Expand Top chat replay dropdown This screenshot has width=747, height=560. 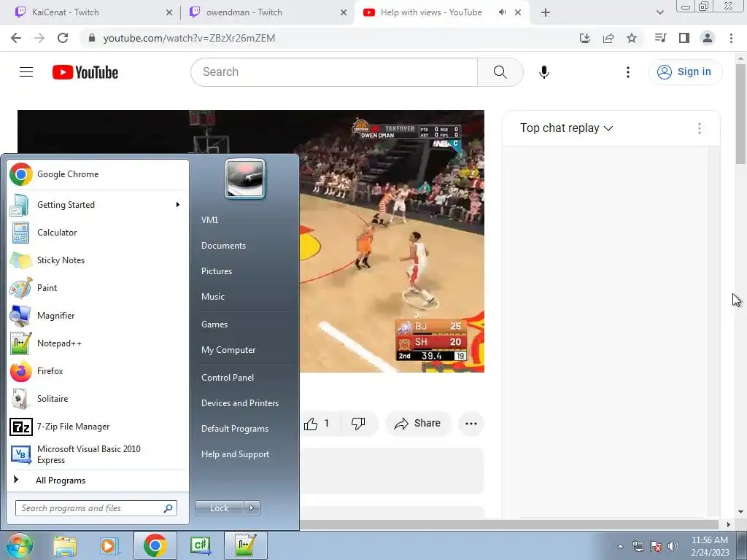(x=566, y=128)
